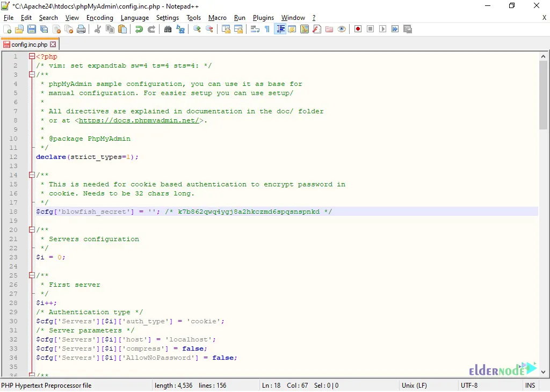Screen dimensions: 550x392
Task: Toggle word wrap
Action: point(255,29)
